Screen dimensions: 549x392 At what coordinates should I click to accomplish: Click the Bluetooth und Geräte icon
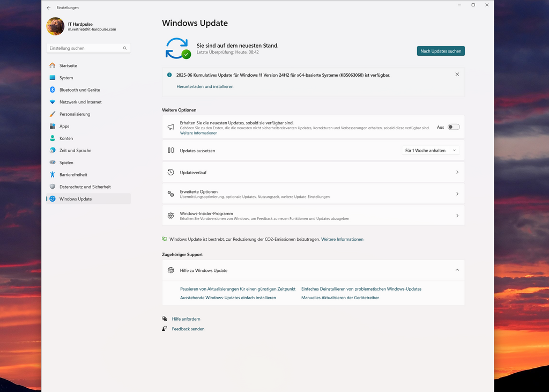53,90
